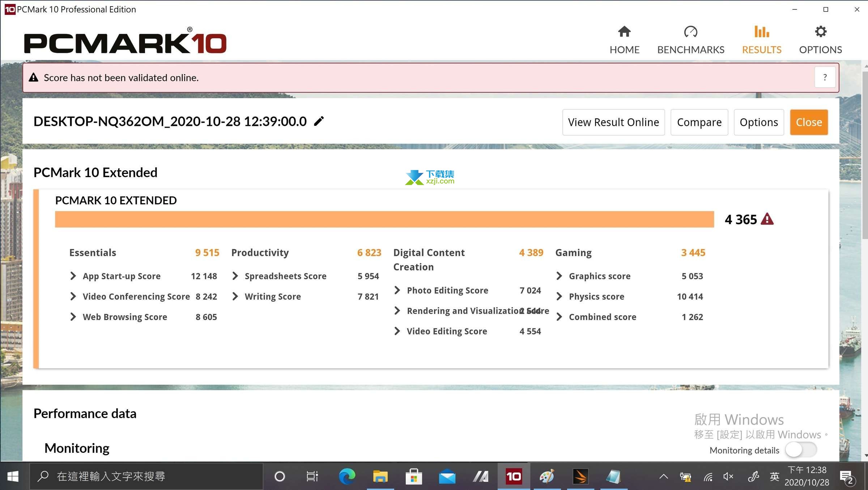
Task: Open the glass-tile app icon on taskbar
Action: coord(614,476)
